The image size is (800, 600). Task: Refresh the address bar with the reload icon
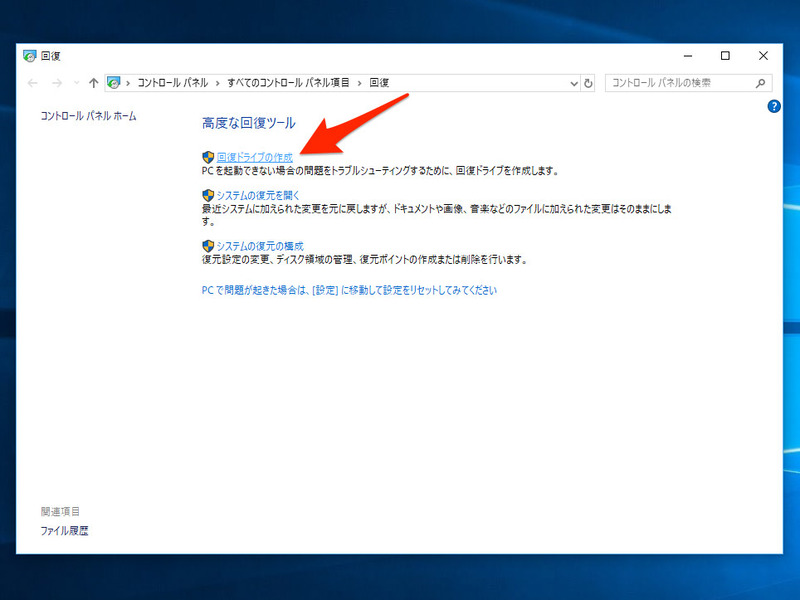(x=588, y=83)
